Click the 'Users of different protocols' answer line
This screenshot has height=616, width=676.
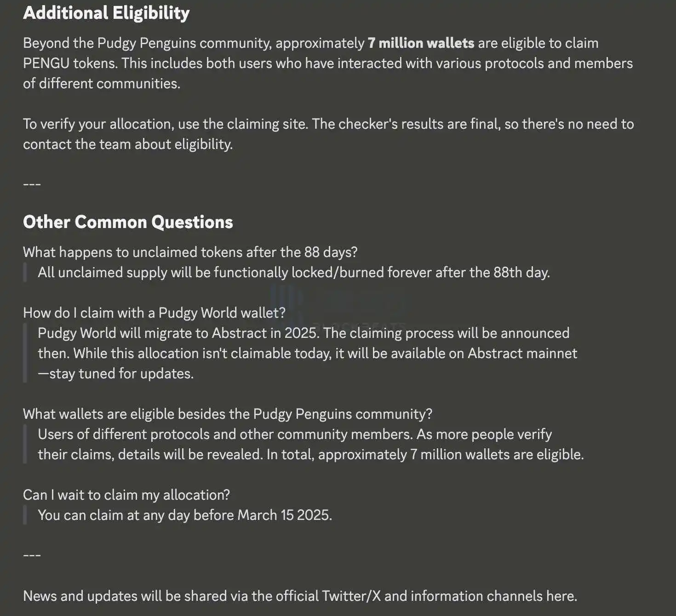pyautogui.click(x=295, y=434)
